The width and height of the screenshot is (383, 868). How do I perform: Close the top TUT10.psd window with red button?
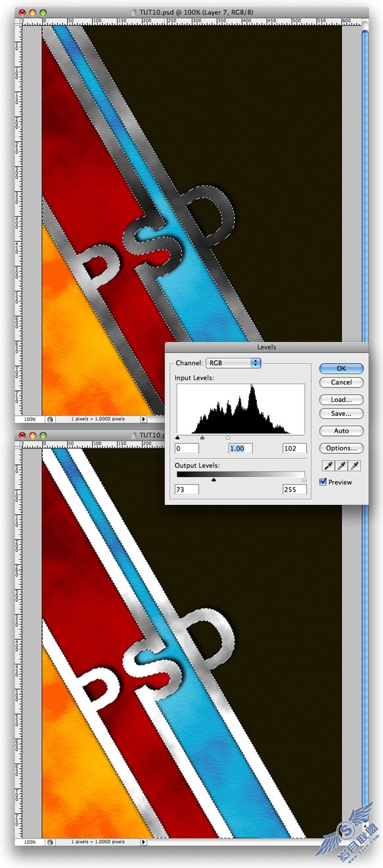(x=22, y=12)
